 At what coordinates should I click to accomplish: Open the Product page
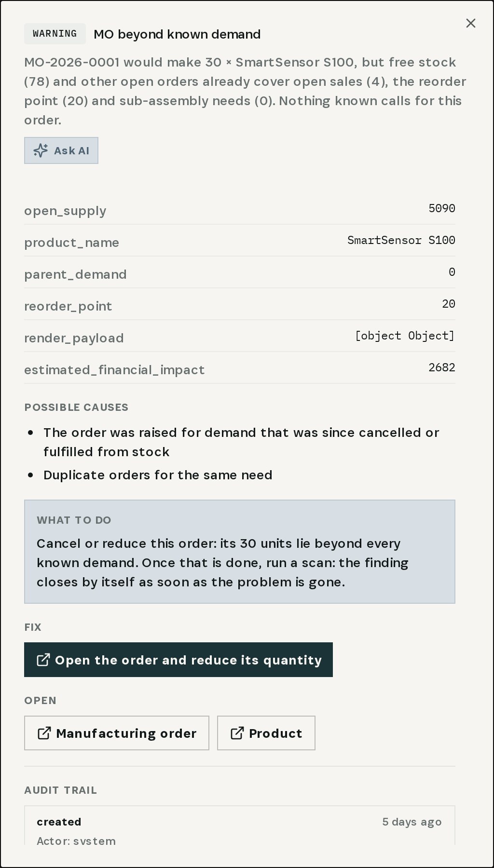click(x=266, y=733)
